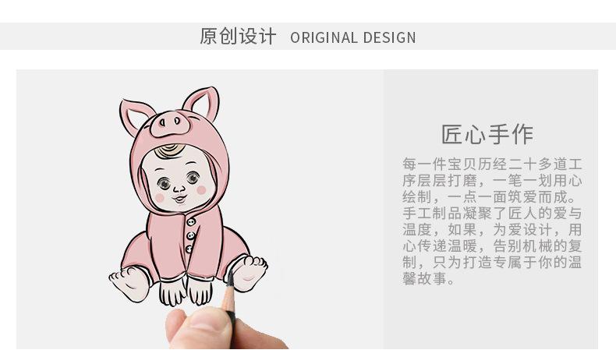Click the top button on the pink onesie
Viewport: 616px width, 364px height.
point(191,222)
